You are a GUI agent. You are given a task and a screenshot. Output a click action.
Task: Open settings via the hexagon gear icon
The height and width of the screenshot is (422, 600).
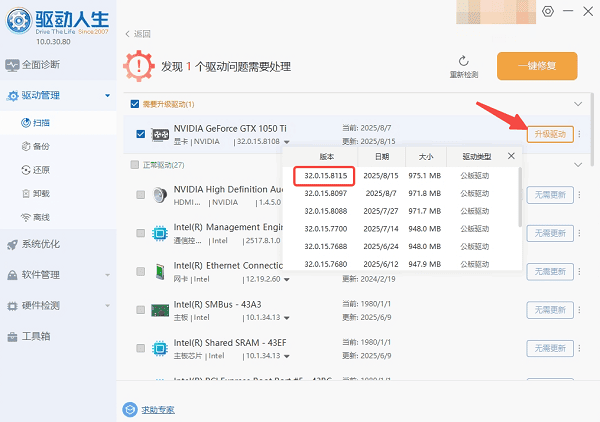tap(547, 11)
